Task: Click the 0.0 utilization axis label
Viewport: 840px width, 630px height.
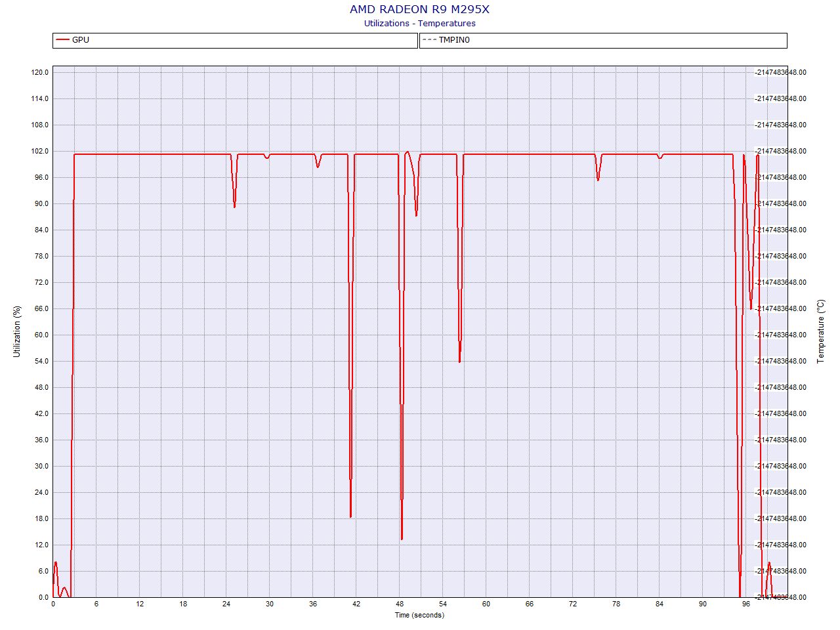Action: point(44,597)
